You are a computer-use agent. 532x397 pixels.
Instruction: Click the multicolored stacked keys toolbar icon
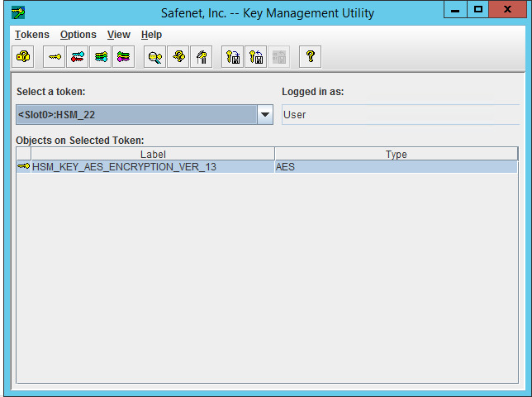pyautogui.click(x=123, y=57)
